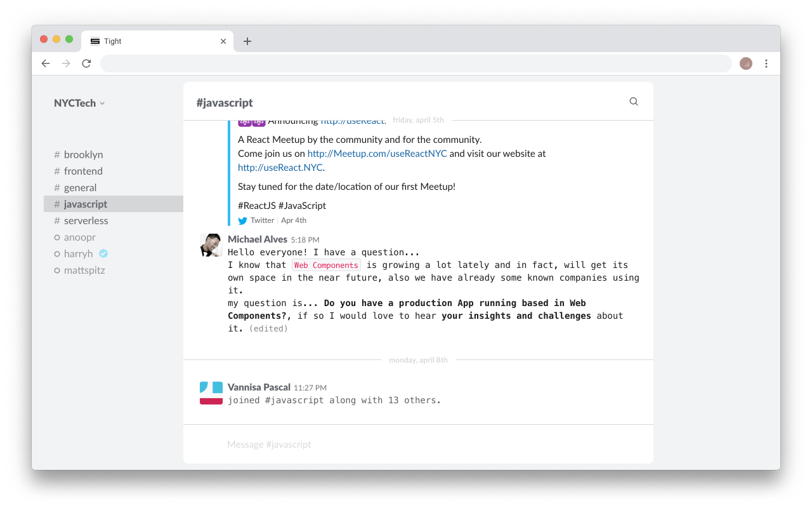
Task: Open the tweet via the Apr 4th timestamp
Action: (x=294, y=220)
